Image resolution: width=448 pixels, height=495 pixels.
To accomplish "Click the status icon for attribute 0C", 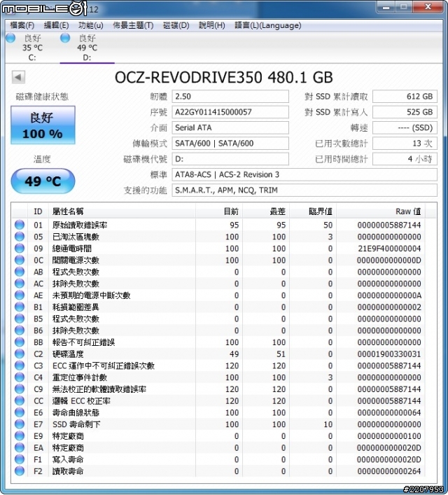I will (20, 260).
